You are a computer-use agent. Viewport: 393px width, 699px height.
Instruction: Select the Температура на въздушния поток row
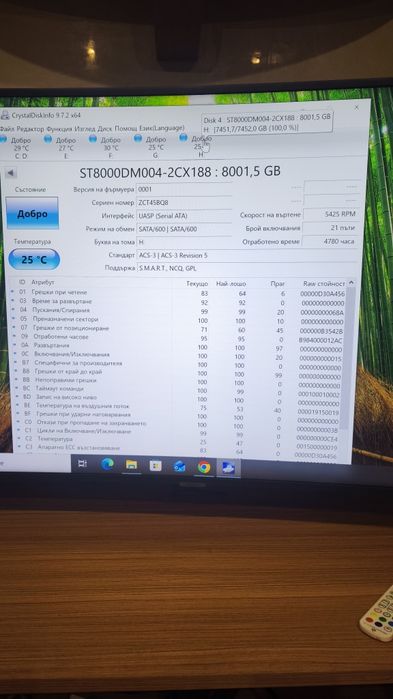(x=178, y=408)
